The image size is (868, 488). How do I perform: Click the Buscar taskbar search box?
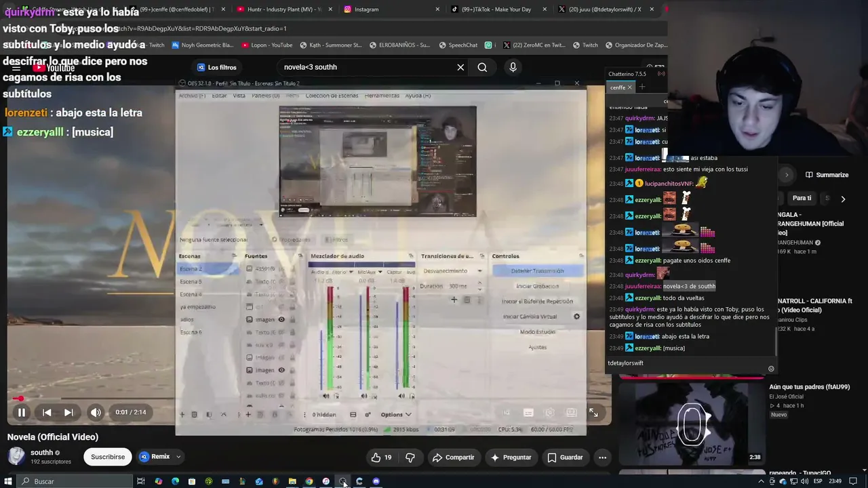point(75,481)
